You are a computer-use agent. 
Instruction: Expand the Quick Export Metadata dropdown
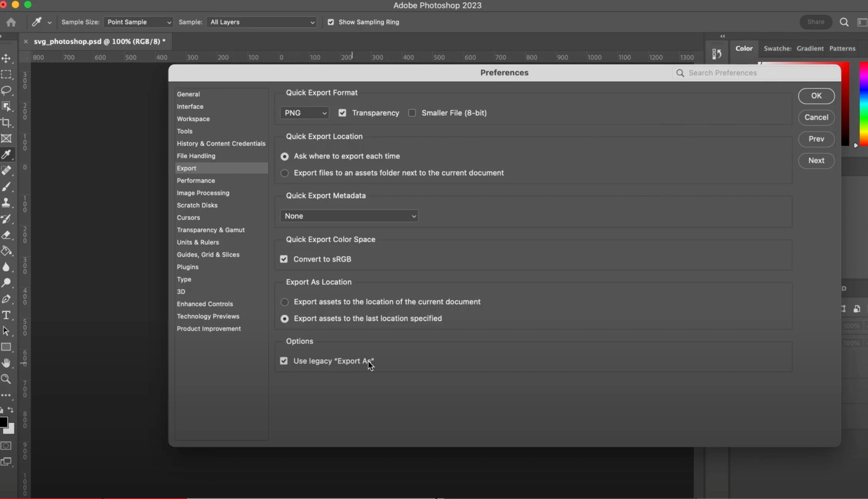(349, 216)
